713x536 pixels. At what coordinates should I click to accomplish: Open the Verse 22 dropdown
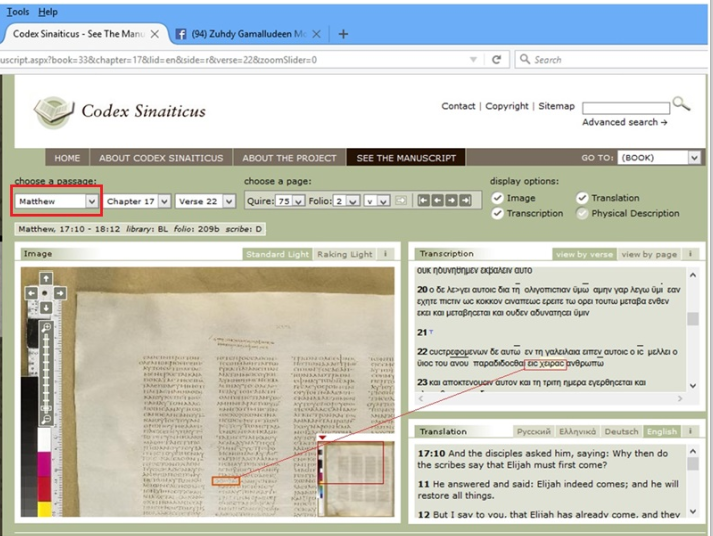(x=205, y=201)
